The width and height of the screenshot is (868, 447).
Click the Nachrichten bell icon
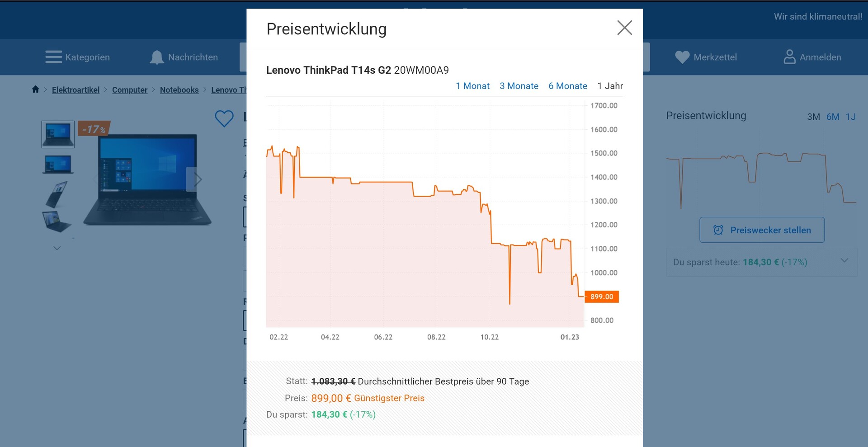157,57
